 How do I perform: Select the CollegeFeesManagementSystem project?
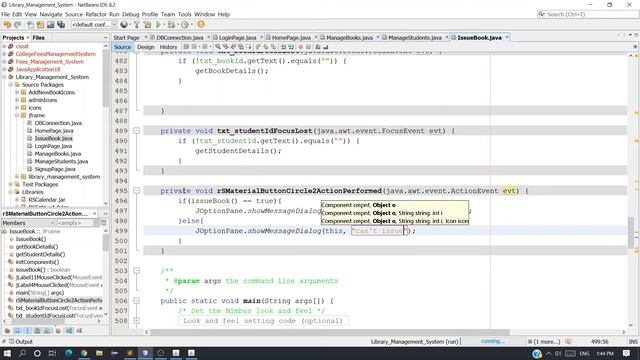(x=56, y=54)
